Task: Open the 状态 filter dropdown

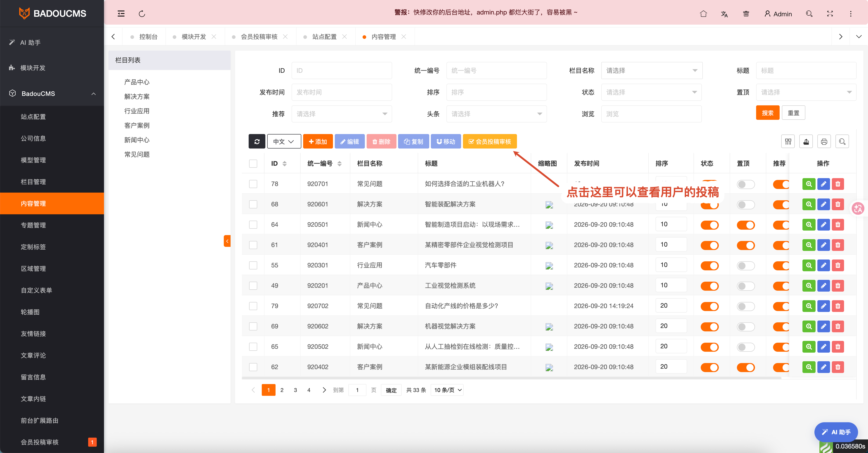Action: [651, 92]
